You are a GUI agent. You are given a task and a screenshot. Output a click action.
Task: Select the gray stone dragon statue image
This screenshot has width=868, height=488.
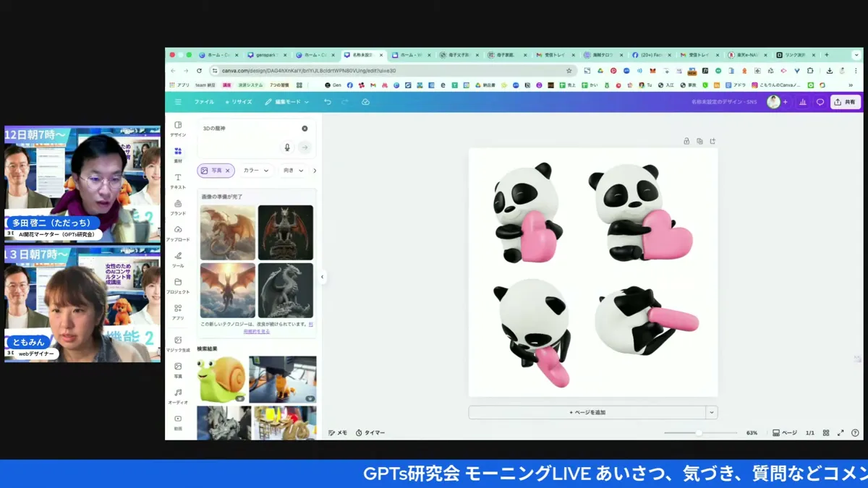(286, 290)
